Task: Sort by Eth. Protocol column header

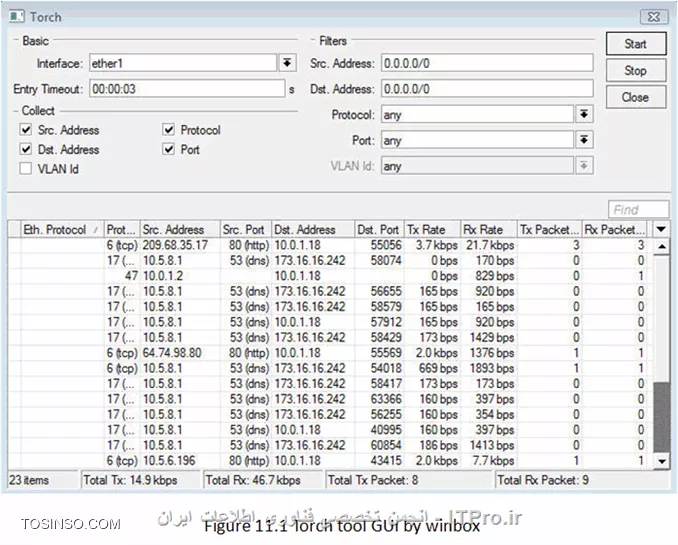Action: click(63, 229)
